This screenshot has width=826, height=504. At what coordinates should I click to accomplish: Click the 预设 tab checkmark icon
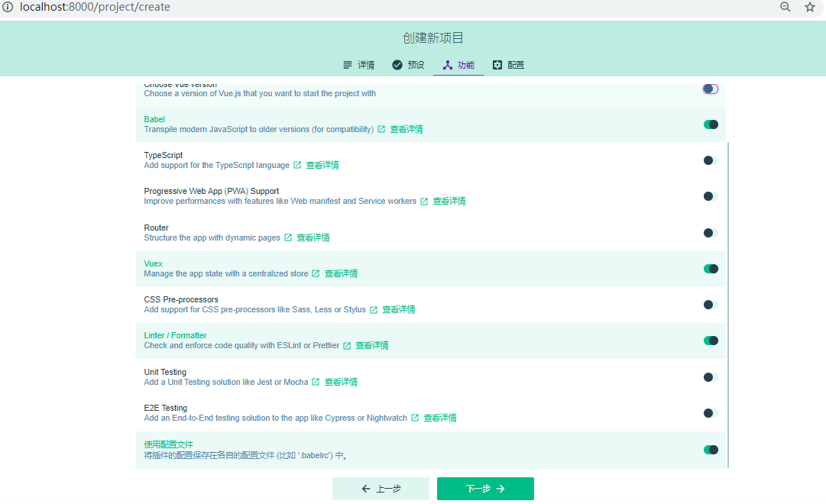pos(397,65)
